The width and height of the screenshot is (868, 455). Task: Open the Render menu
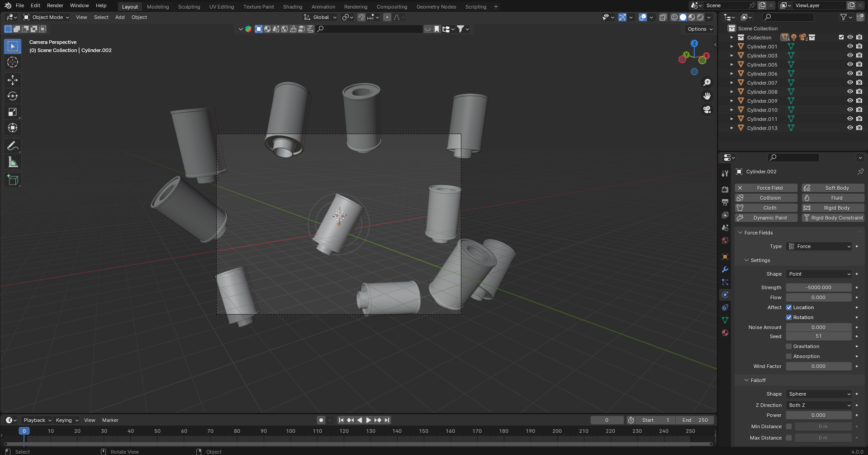(55, 5)
